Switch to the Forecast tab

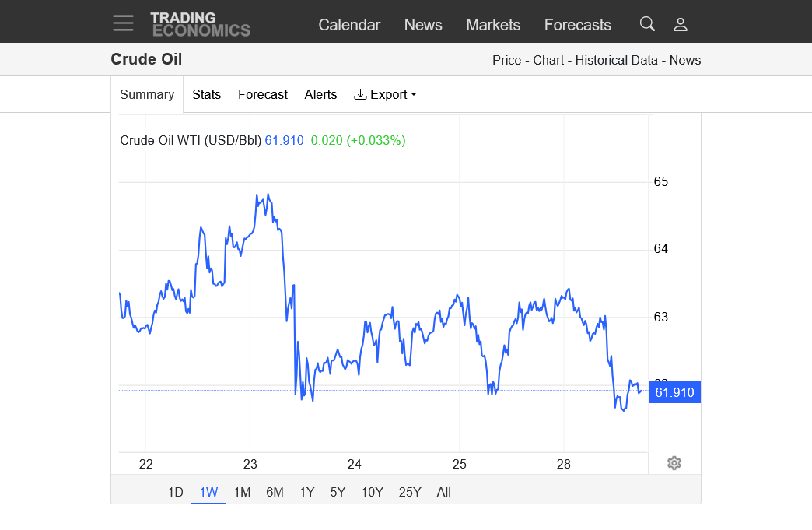tap(263, 94)
